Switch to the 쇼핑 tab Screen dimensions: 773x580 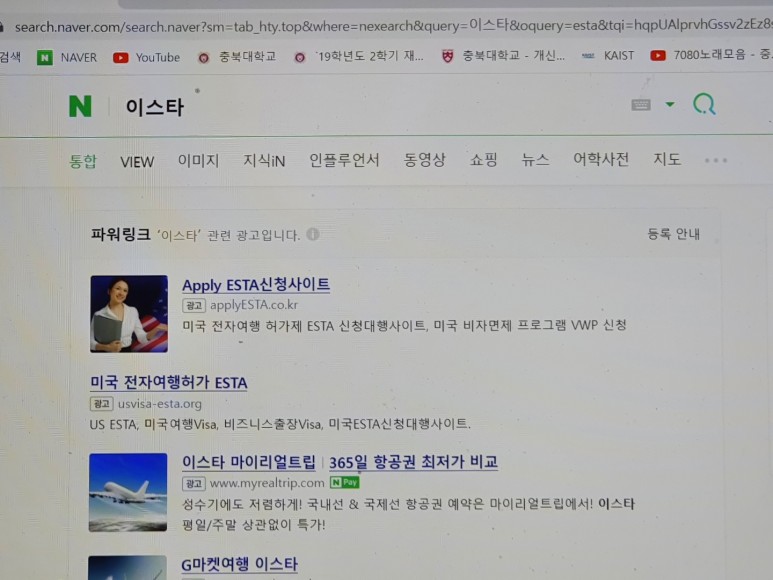pyautogui.click(x=483, y=160)
